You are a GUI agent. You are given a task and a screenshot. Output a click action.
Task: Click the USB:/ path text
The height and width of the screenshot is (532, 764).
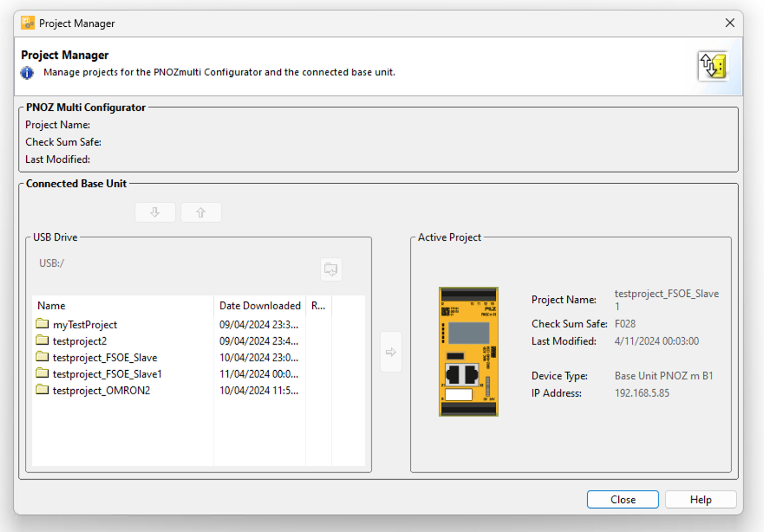click(x=52, y=263)
